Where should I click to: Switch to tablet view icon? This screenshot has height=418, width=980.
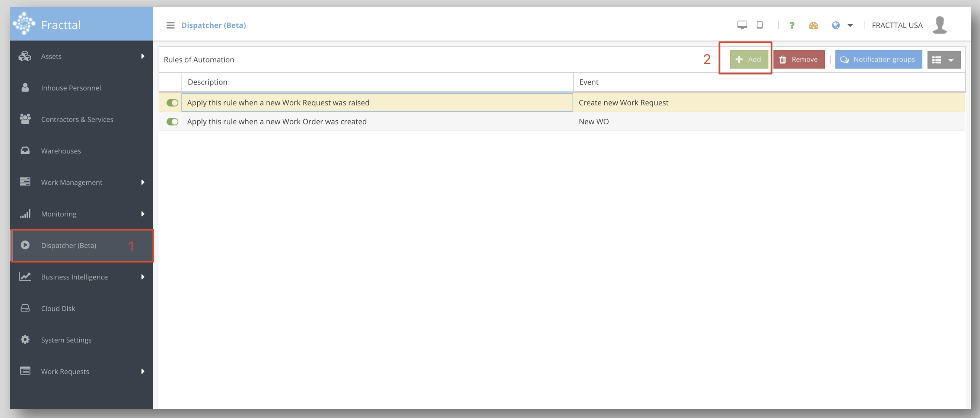click(x=760, y=25)
